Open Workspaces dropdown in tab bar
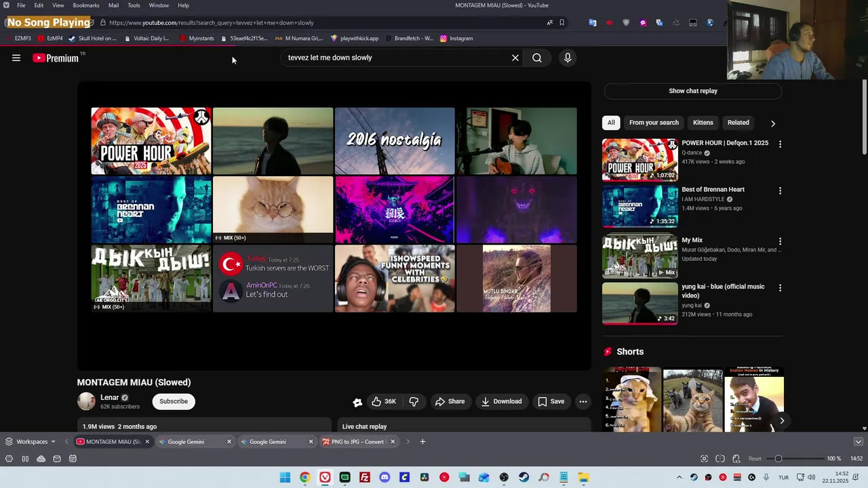 click(31, 442)
